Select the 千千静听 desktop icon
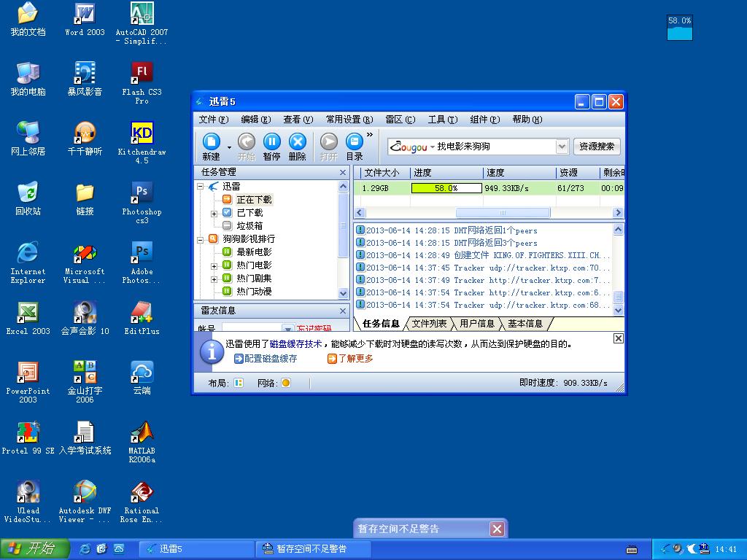Viewport: 747px width, 560px height. pyautogui.click(x=85, y=139)
